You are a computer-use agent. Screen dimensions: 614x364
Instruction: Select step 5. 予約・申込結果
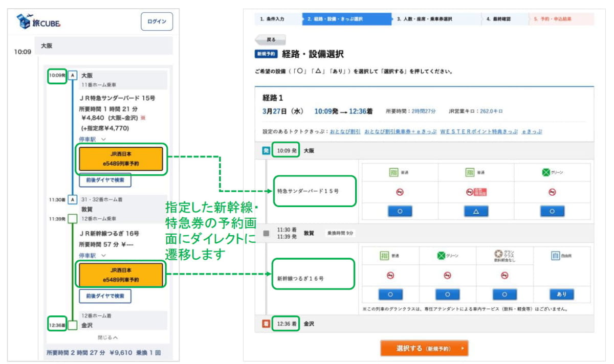pos(560,19)
